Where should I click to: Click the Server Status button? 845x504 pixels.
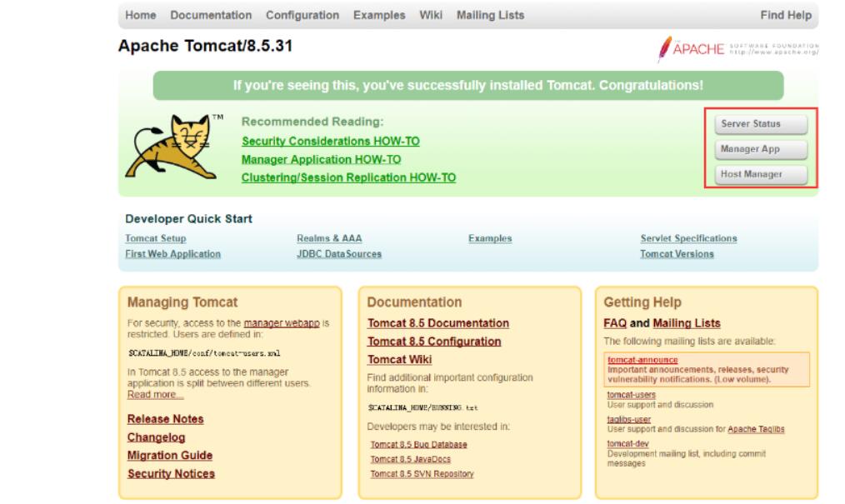point(761,124)
